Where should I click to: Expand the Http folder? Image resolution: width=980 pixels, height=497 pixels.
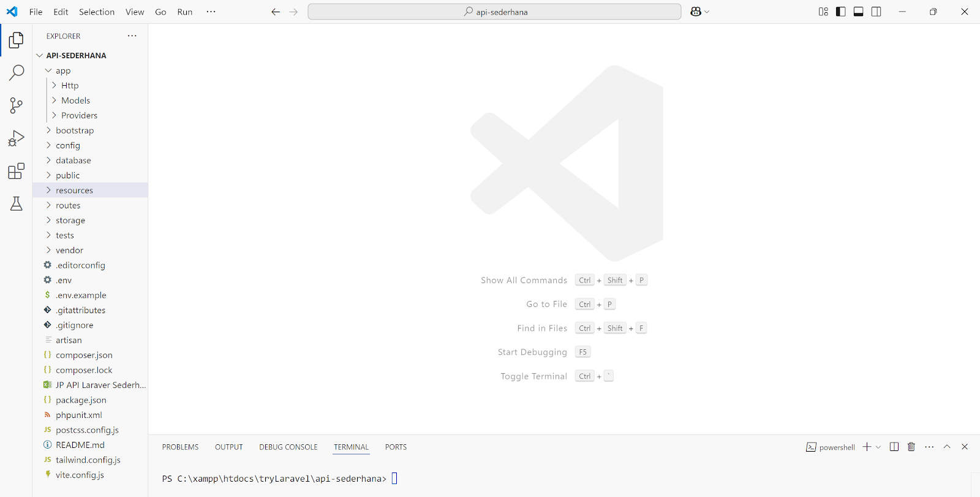[90, 85]
